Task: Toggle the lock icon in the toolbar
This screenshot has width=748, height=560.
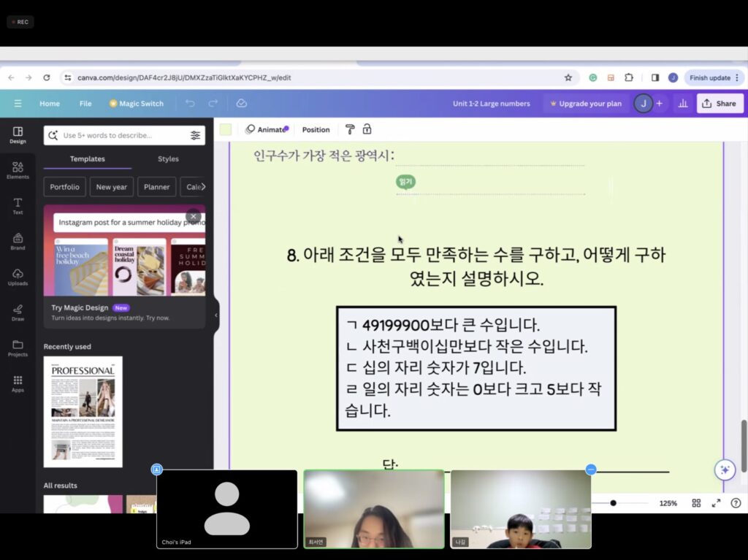Action: tap(367, 129)
